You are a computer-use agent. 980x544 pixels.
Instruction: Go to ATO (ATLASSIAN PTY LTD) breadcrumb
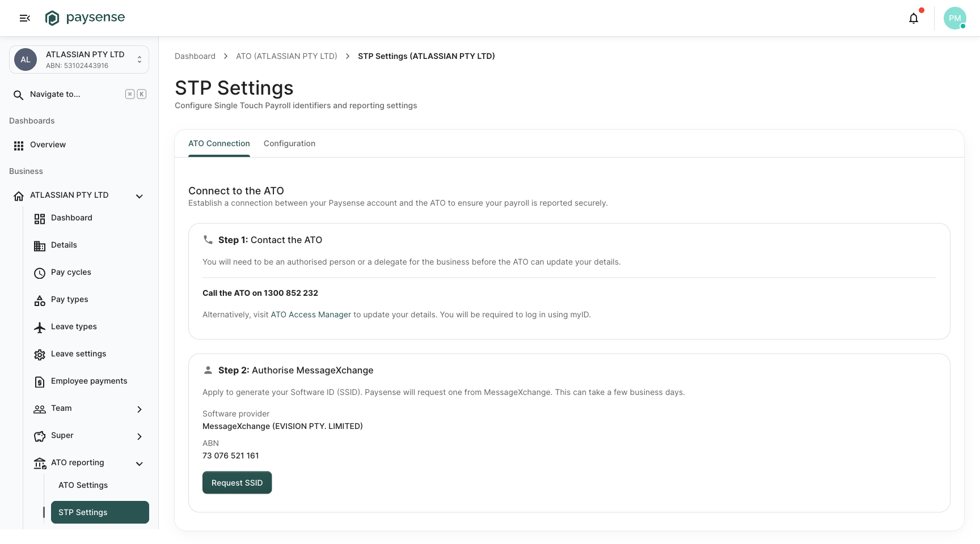(286, 56)
